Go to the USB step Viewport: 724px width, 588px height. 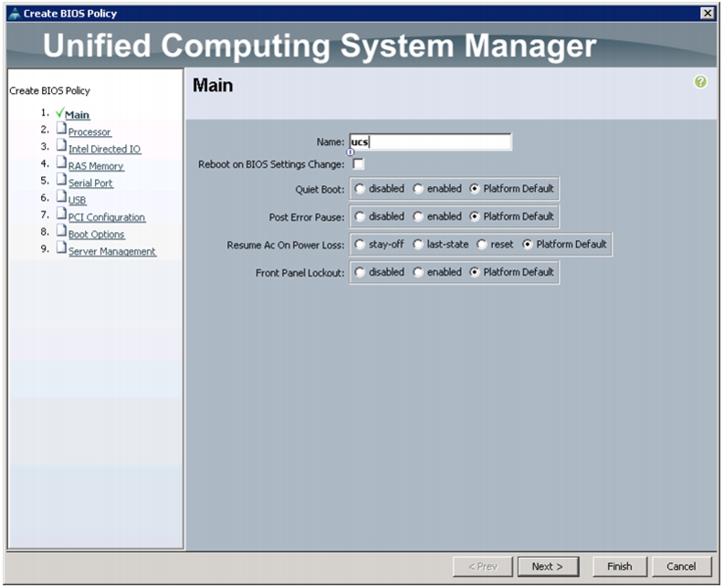click(x=77, y=201)
